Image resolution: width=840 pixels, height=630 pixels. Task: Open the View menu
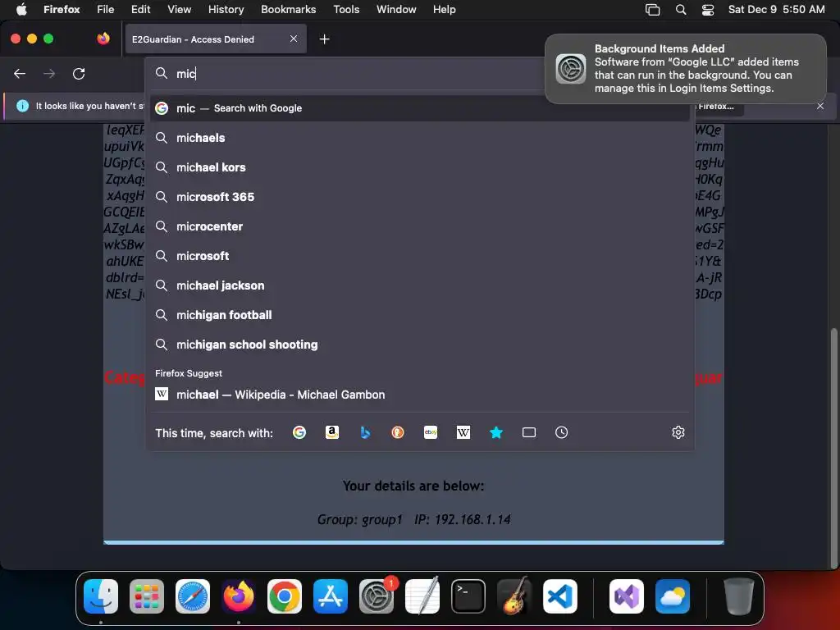(x=179, y=9)
